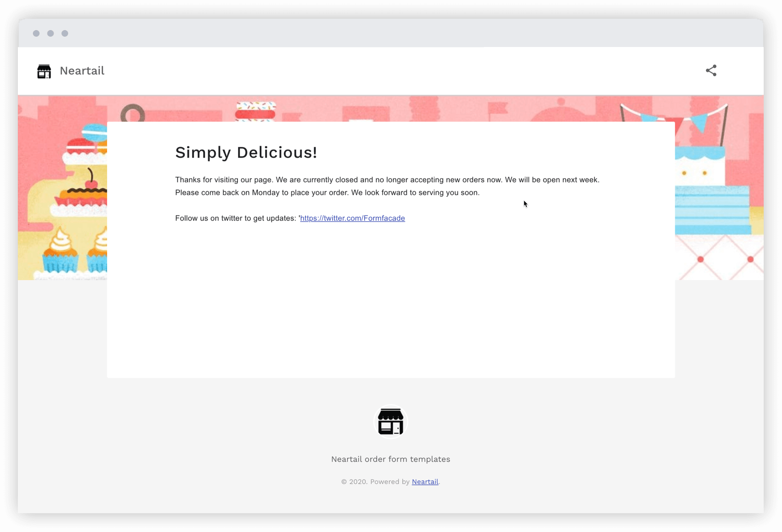The width and height of the screenshot is (782, 532).
Task: Click the Neartail storefront icon in the header
Action: (x=44, y=71)
